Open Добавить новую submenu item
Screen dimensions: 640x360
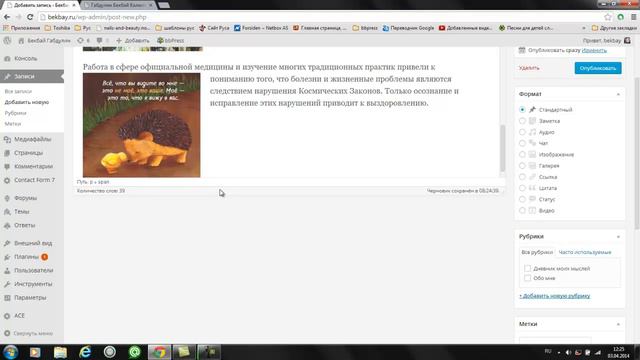[27, 102]
